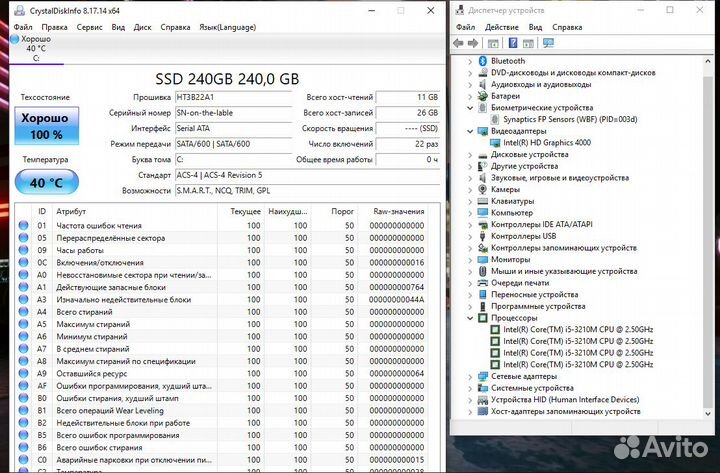Click the Серийный номер field
The image size is (720, 473).
(x=233, y=113)
